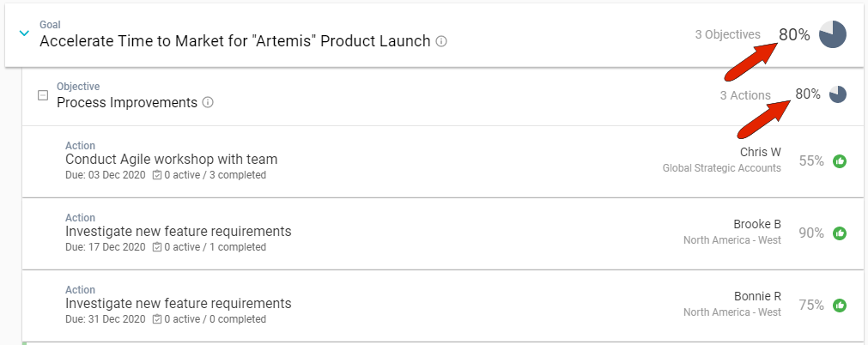868x345 pixels.
Task: Click the objective's progress pie icon
Action: (838, 94)
